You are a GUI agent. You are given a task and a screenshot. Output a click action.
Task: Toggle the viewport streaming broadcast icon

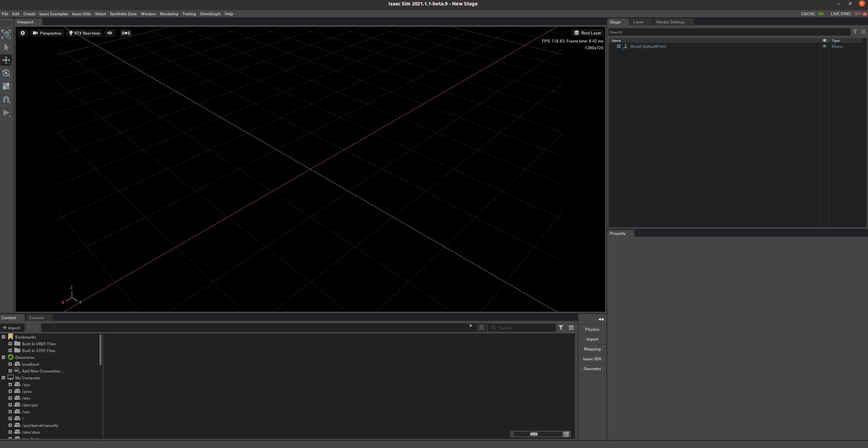126,33
